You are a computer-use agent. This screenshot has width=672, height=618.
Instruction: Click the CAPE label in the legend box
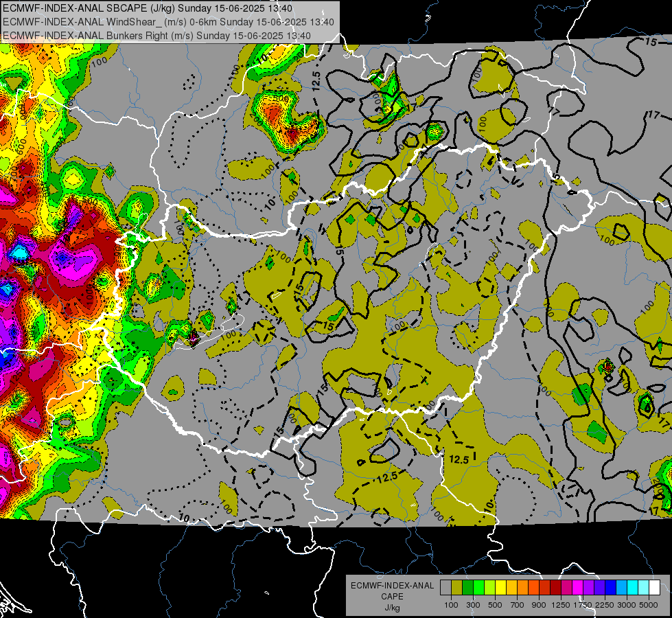[x=392, y=597]
